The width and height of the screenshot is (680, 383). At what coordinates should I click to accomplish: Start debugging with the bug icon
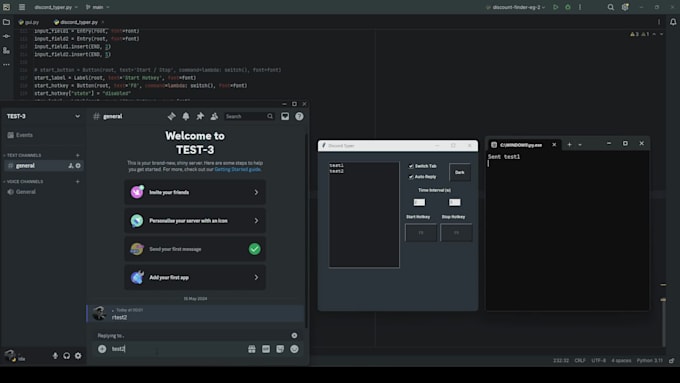point(568,7)
